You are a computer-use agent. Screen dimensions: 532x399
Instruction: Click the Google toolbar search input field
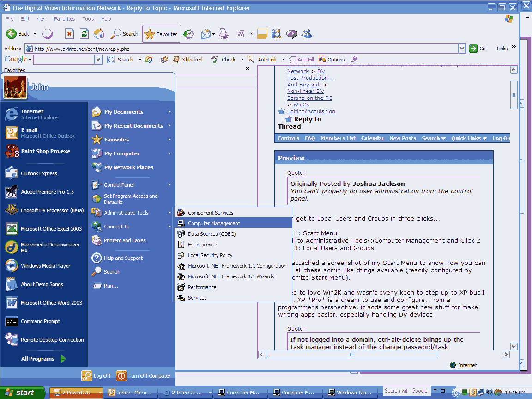(x=64, y=60)
